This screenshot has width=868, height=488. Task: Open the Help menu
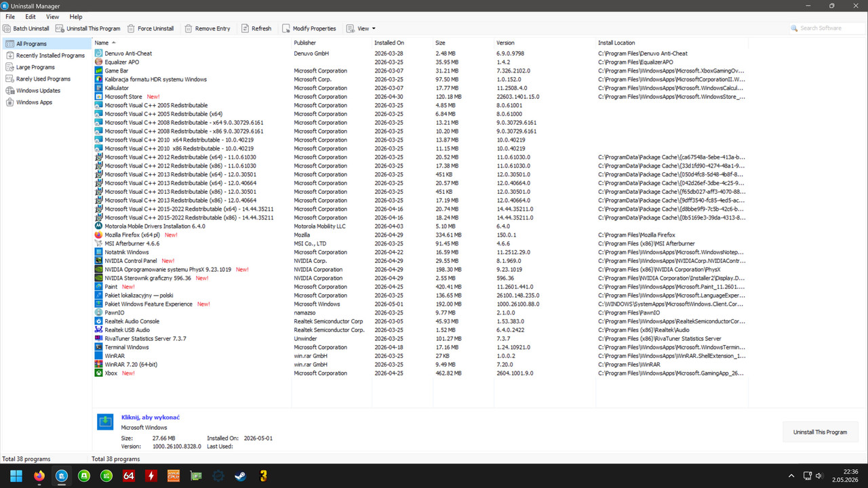click(76, 17)
